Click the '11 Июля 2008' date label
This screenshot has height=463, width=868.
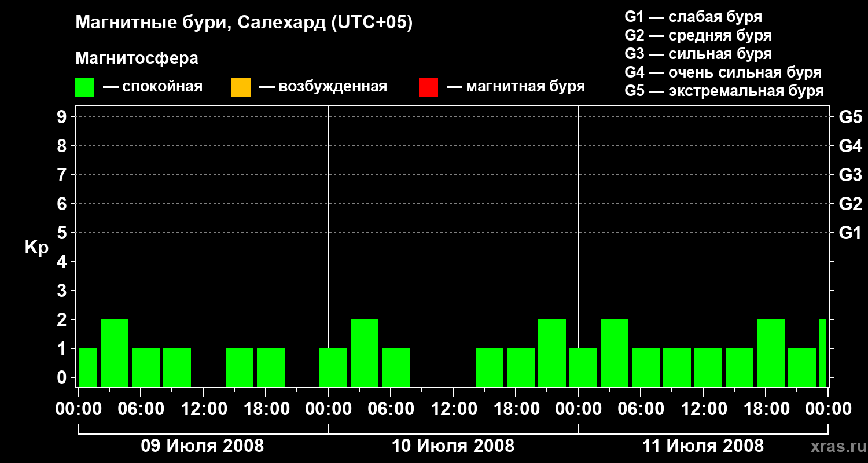click(703, 446)
